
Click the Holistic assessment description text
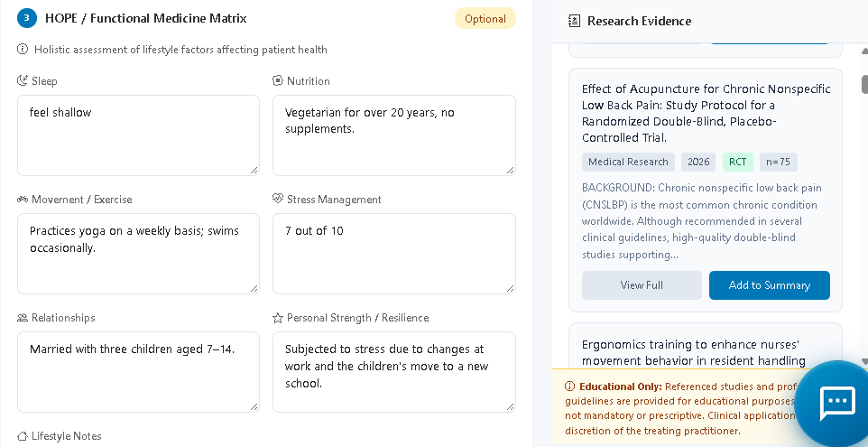click(180, 50)
